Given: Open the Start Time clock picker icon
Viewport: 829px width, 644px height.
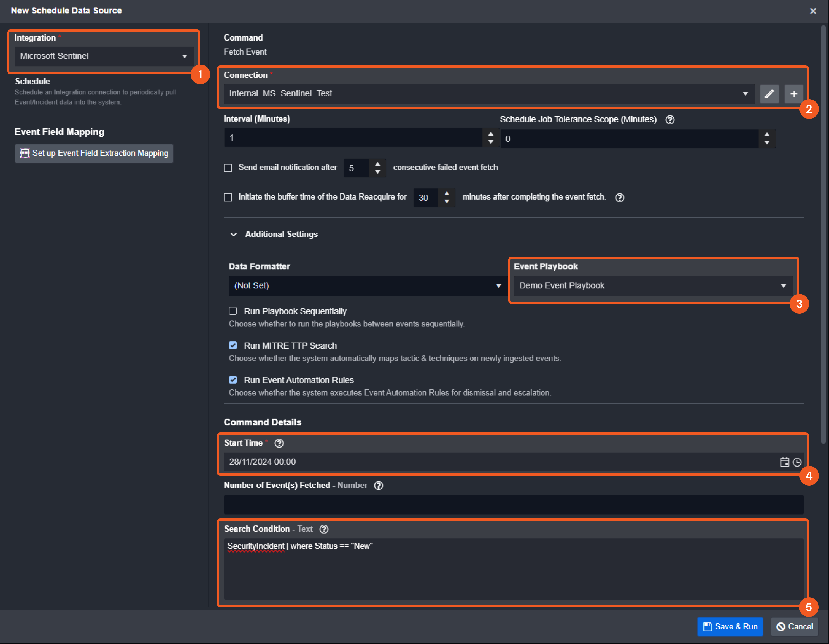Looking at the screenshot, I should pos(797,462).
